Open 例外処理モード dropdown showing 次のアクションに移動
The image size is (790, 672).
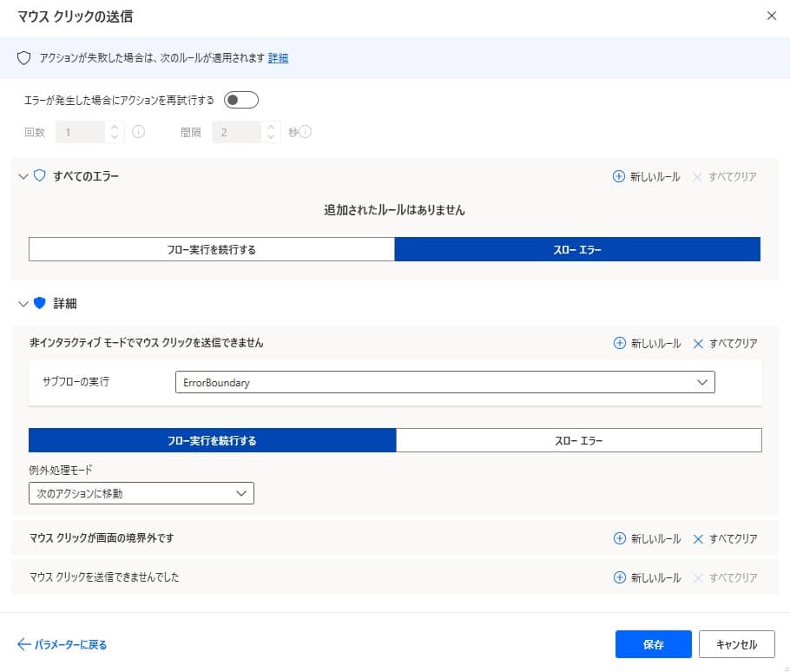pos(141,494)
